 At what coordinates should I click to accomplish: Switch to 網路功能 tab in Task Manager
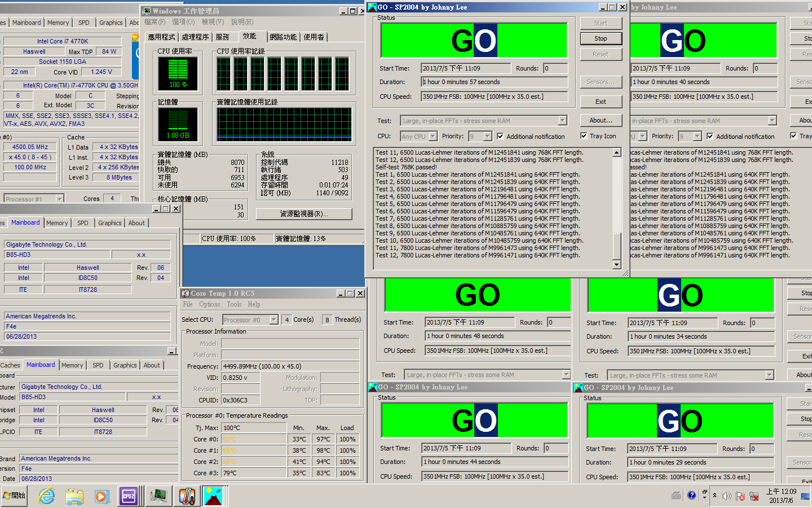283,37
